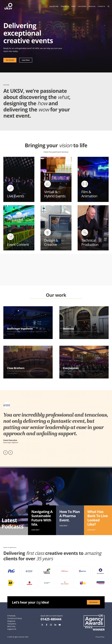The width and height of the screenshot is (112, 644).
Task: Call the number 01425 480444
Action: click(x=51, y=619)
